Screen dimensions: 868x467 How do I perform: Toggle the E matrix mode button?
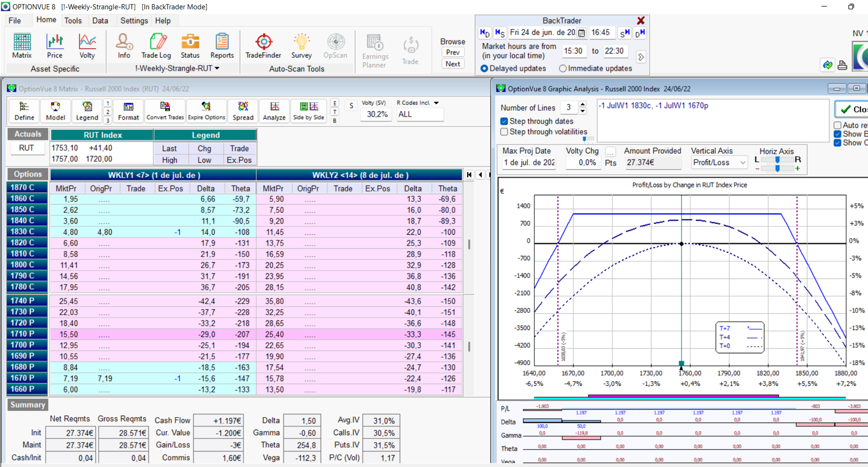click(x=335, y=103)
